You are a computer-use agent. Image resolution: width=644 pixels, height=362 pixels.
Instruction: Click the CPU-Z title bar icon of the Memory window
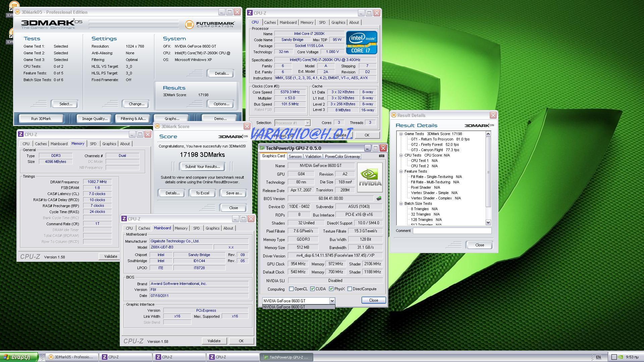21,134
